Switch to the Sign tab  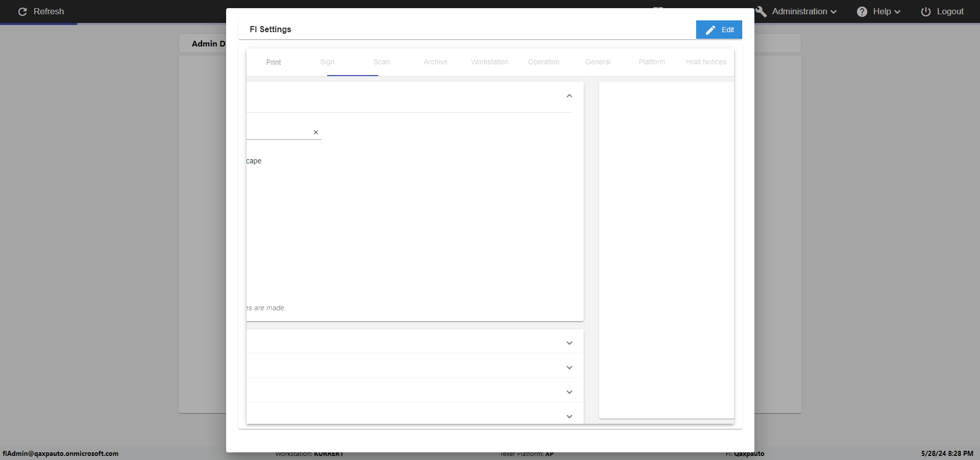(x=328, y=62)
